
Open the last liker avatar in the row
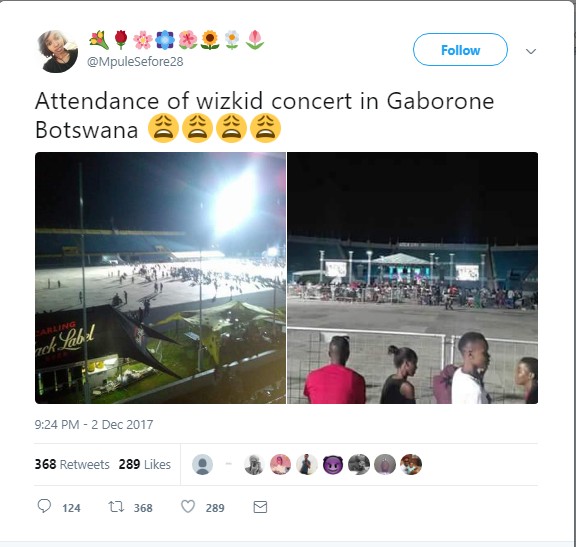tap(411, 464)
